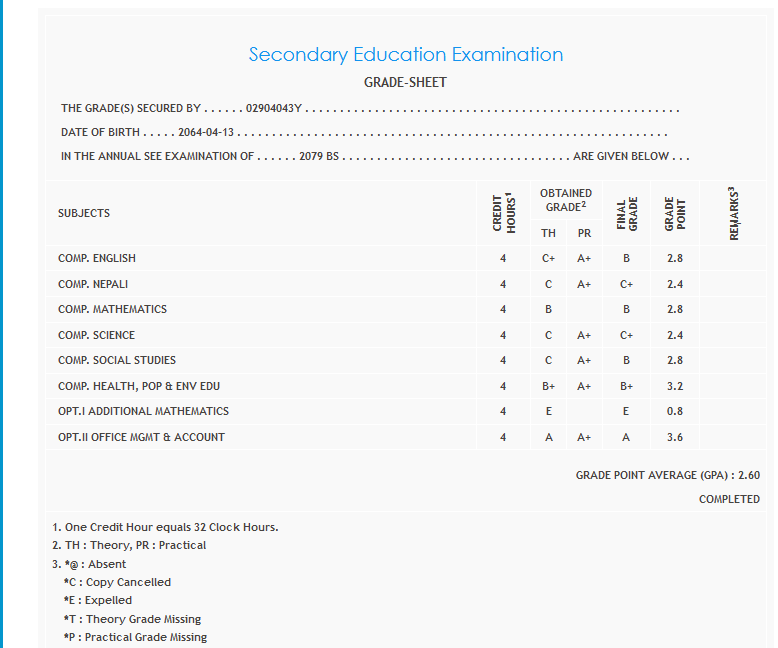
Task: Click the FINAL GRADE column header
Action: click(x=626, y=214)
